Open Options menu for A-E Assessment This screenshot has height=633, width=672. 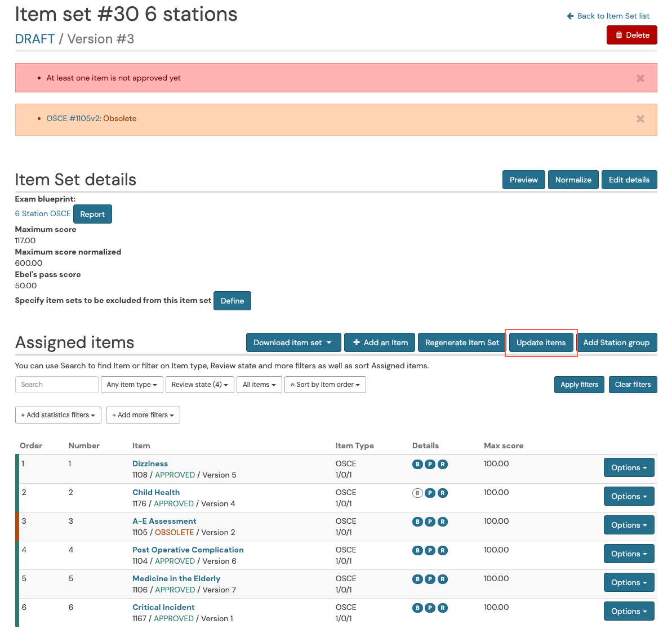[x=629, y=525]
